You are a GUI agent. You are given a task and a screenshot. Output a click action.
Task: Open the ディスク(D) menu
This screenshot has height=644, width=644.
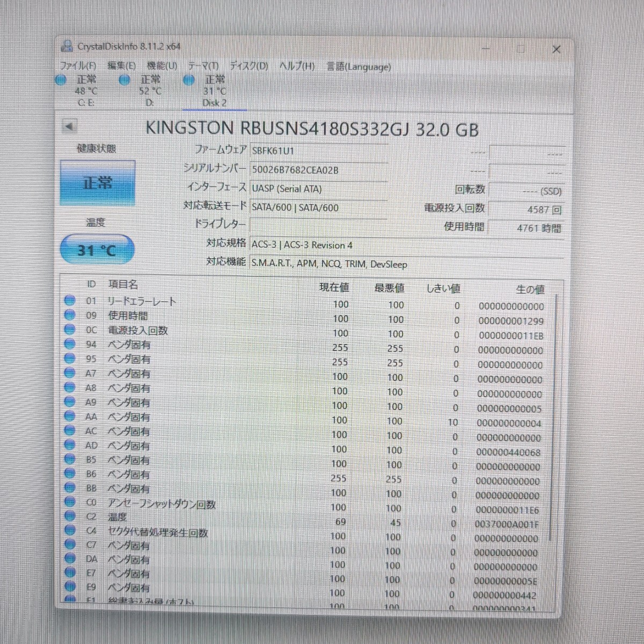click(x=249, y=66)
